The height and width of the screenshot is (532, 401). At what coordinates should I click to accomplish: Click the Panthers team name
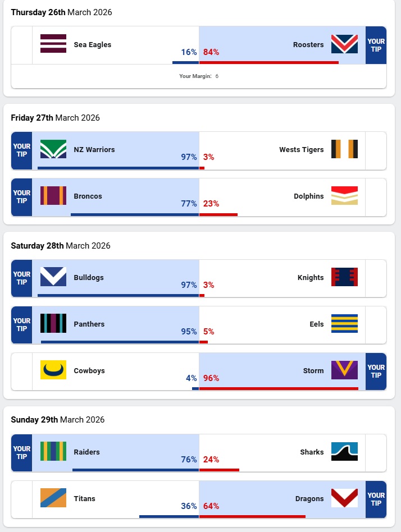[89, 324]
